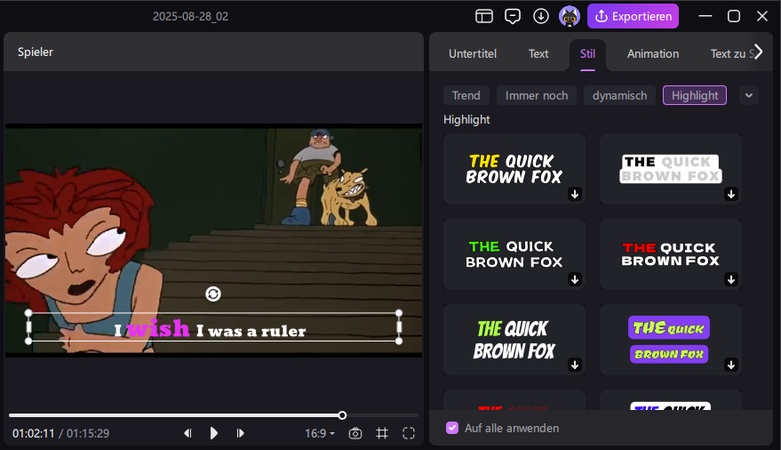Viewport: 781px width, 450px height.
Task: Click the Exportieren button
Action: [633, 16]
